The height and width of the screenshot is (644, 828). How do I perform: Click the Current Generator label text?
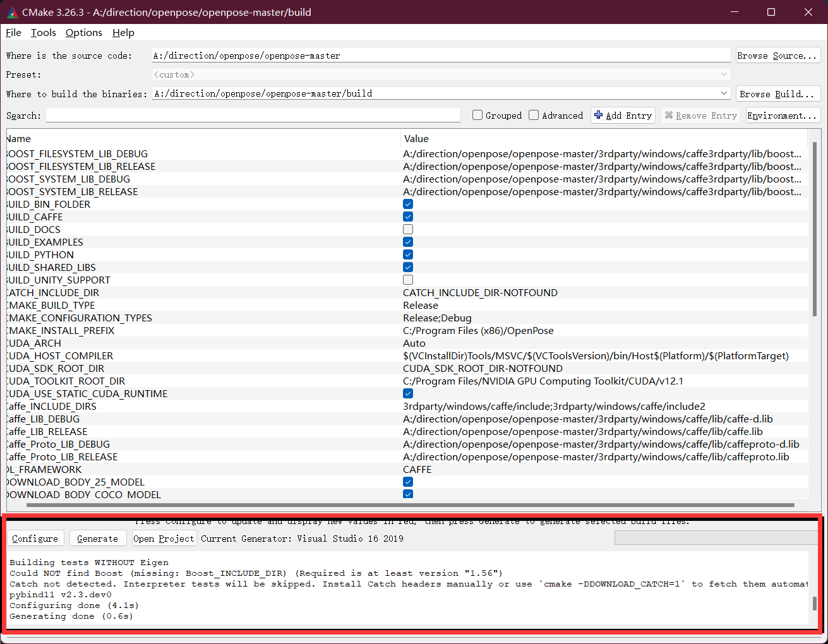[302, 539]
